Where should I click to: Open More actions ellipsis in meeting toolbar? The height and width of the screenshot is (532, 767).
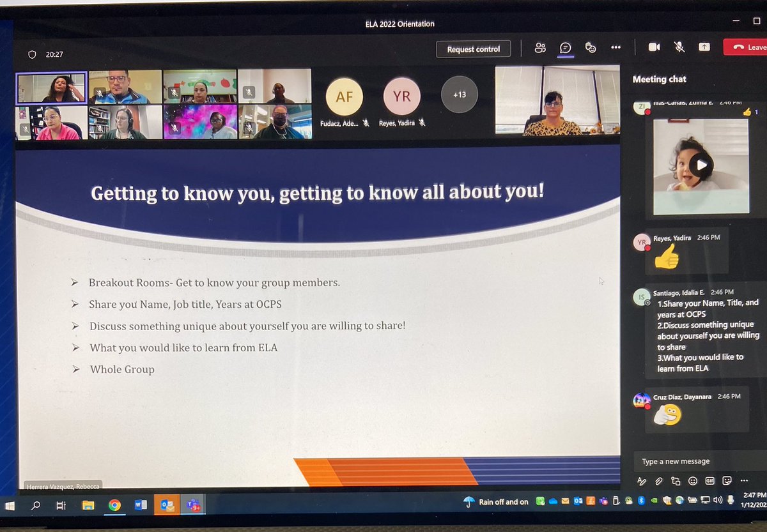pyautogui.click(x=616, y=48)
